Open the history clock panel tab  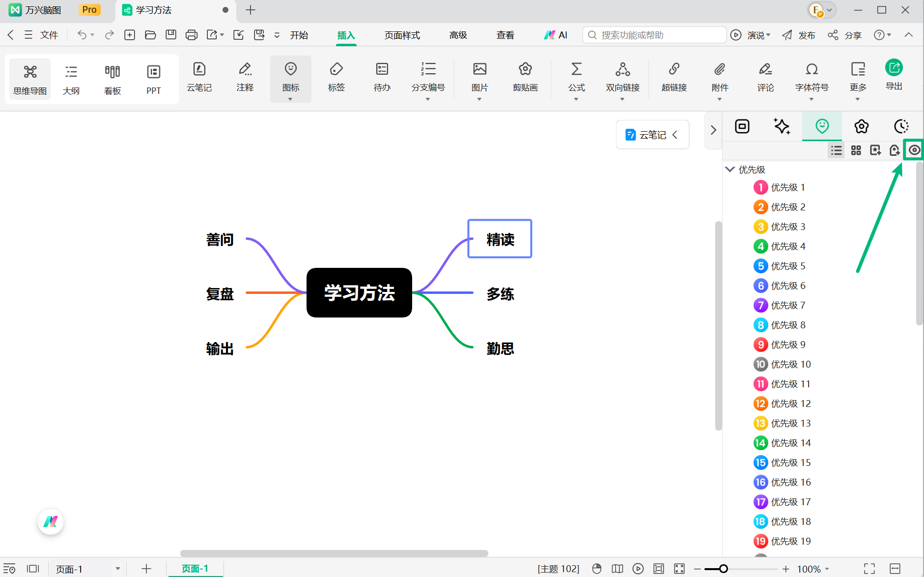pyautogui.click(x=901, y=126)
